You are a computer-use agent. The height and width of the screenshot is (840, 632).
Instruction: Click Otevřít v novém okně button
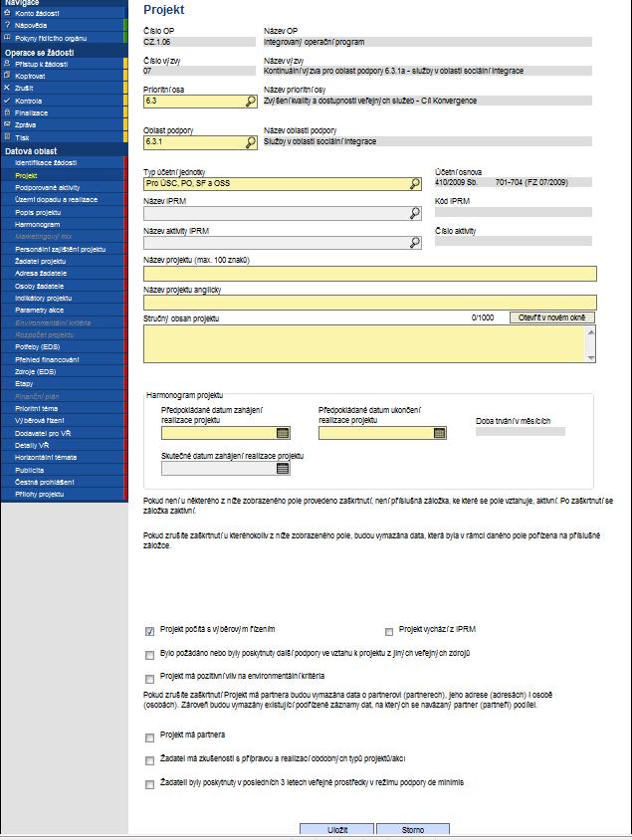pyautogui.click(x=551, y=317)
